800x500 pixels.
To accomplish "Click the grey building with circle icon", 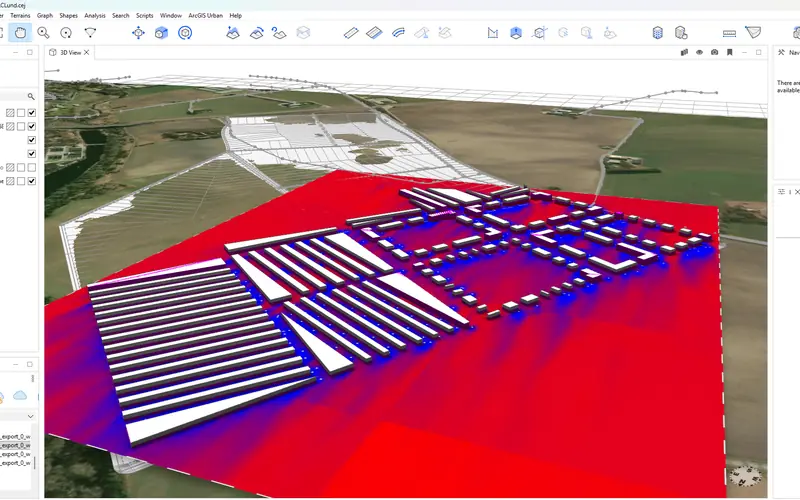I will point(681,33).
